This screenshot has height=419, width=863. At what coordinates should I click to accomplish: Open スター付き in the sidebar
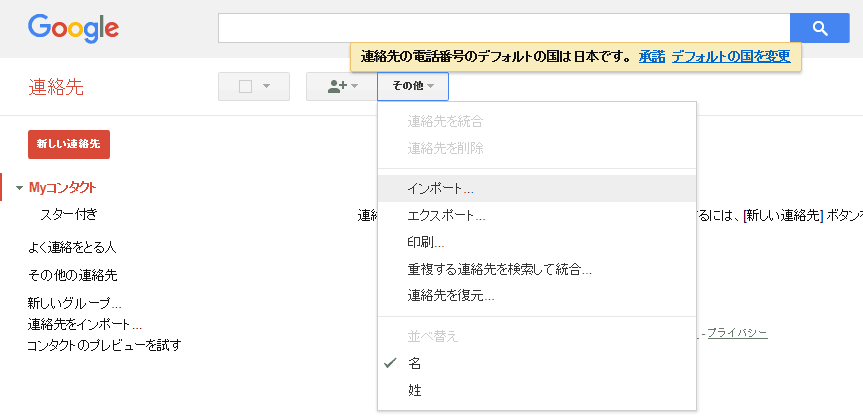pos(68,214)
